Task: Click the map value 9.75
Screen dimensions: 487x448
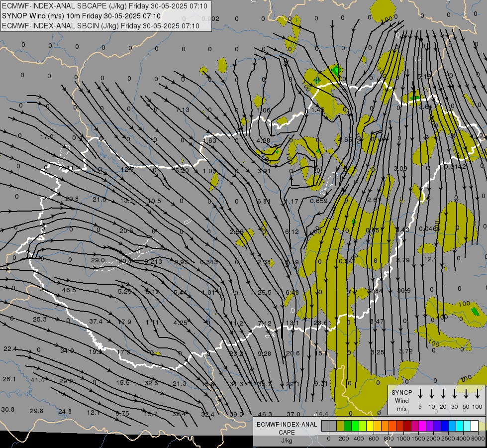Action: (122, 413)
